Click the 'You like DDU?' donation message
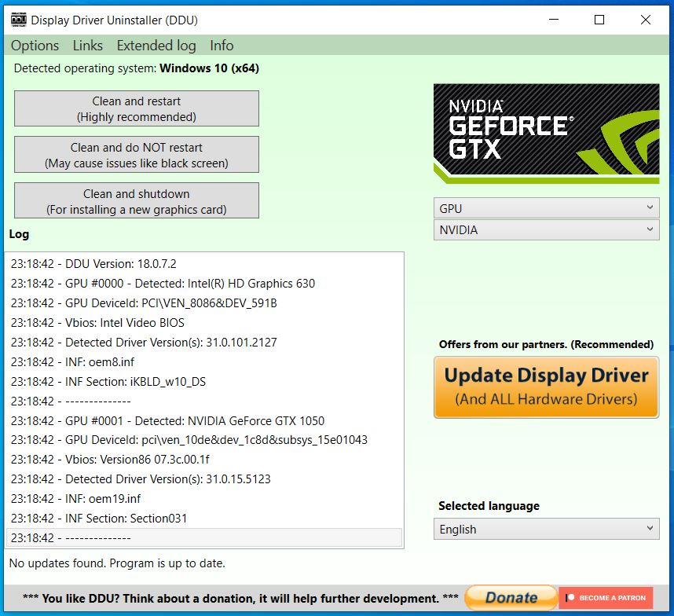The image size is (674, 616). click(240, 599)
